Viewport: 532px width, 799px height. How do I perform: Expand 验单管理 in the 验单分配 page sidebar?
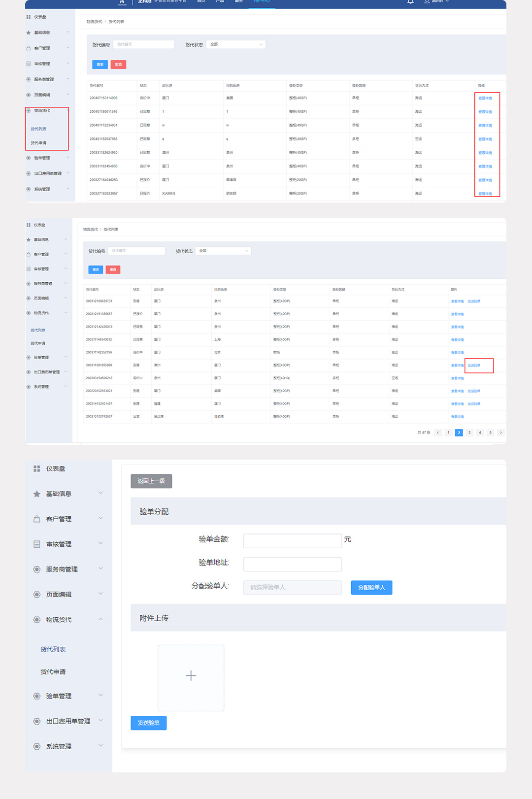(100, 696)
